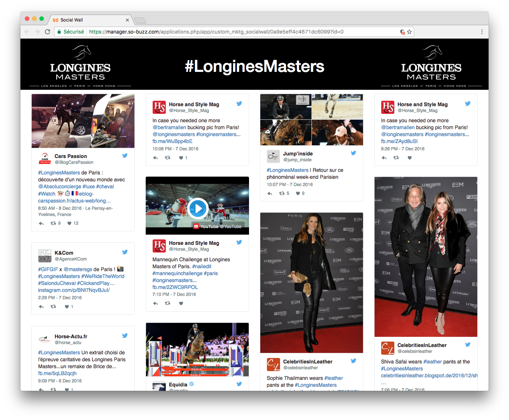Click the Twitter bird on Horse-Actu.fr card
Screen dimensions: 509x420
click(x=125, y=336)
